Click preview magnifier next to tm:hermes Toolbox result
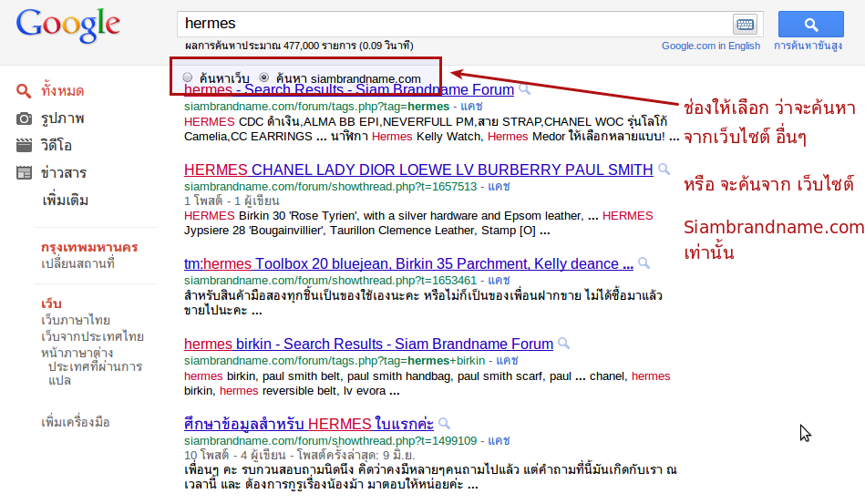 [x=644, y=263]
